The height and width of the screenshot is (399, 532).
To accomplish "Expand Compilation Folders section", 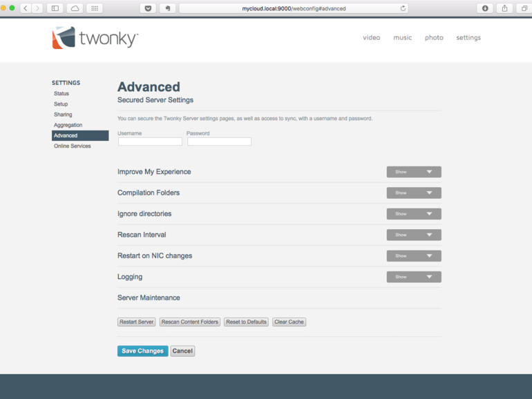I will [x=414, y=193].
